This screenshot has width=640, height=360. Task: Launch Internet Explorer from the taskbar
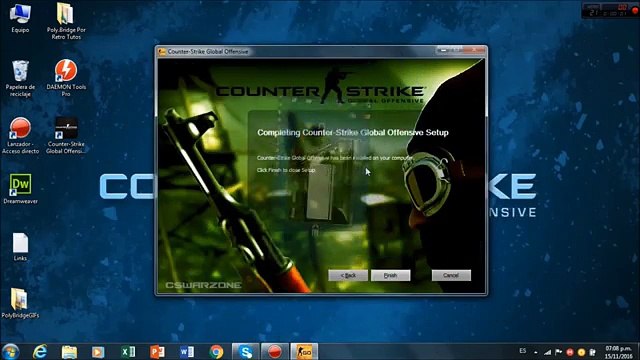point(40,351)
